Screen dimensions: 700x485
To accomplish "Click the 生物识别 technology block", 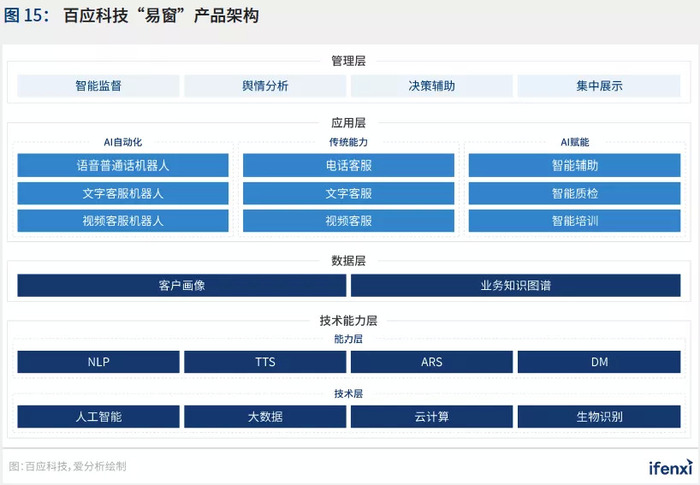I will (599, 417).
